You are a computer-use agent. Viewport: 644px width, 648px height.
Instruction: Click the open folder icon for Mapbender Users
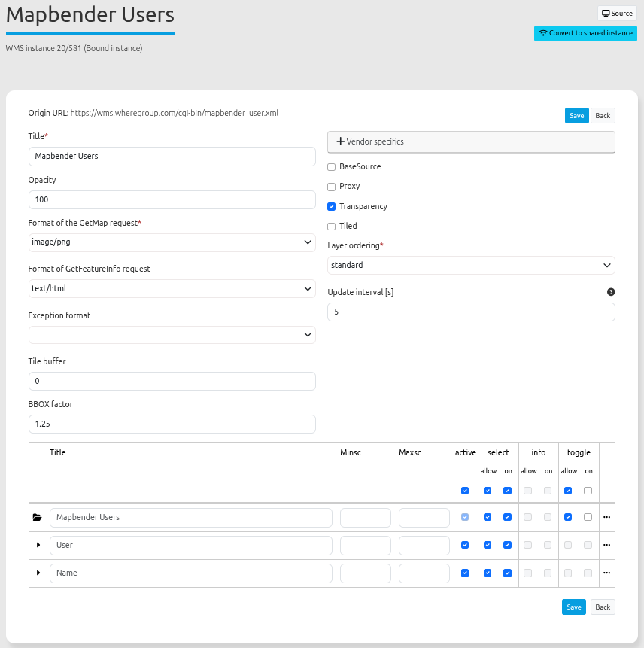[x=37, y=517]
